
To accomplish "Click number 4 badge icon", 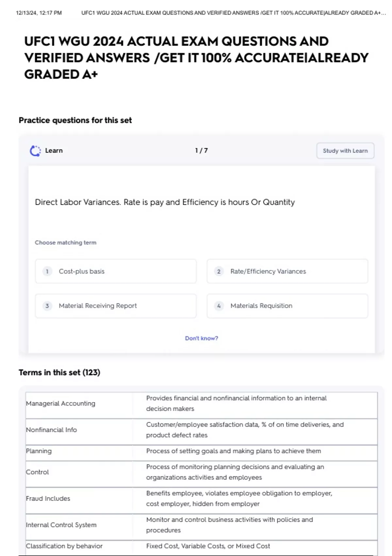I will click(x=219, y=306).
